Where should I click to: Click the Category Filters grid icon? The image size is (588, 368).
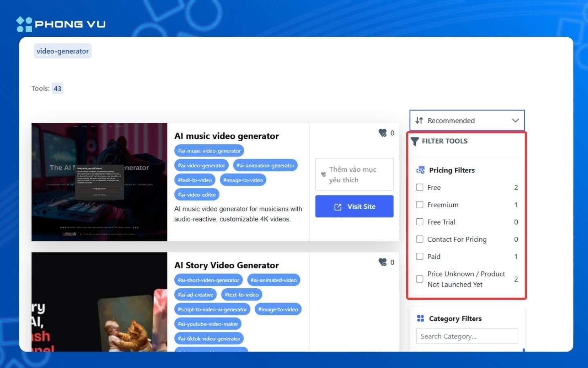pos(420,319)
